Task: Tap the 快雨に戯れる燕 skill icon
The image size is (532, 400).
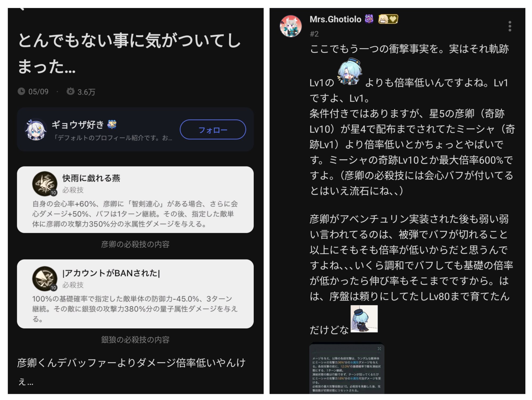Action: tap(45, 184)
